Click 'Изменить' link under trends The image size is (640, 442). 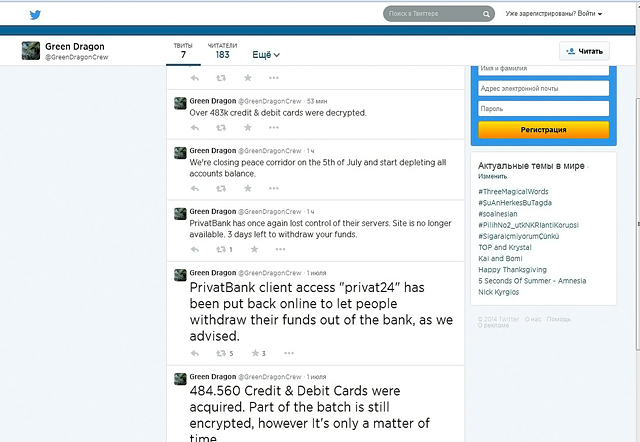click(x=493, y=176)
